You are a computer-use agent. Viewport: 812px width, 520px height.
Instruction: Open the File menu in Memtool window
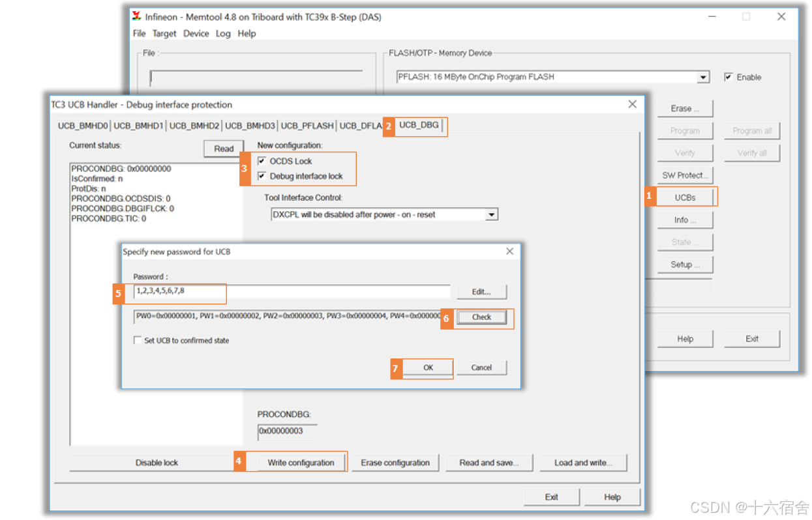pos(139,33)
